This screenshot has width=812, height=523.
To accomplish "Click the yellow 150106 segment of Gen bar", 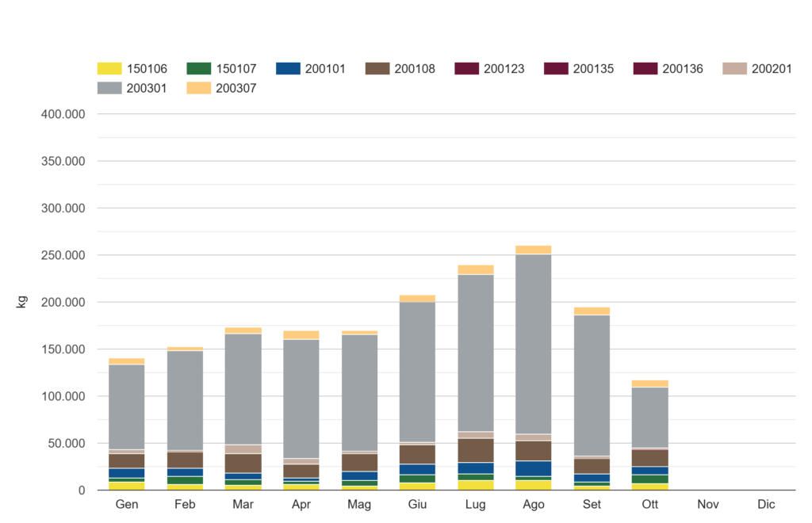I will click(x=127, y=487).
